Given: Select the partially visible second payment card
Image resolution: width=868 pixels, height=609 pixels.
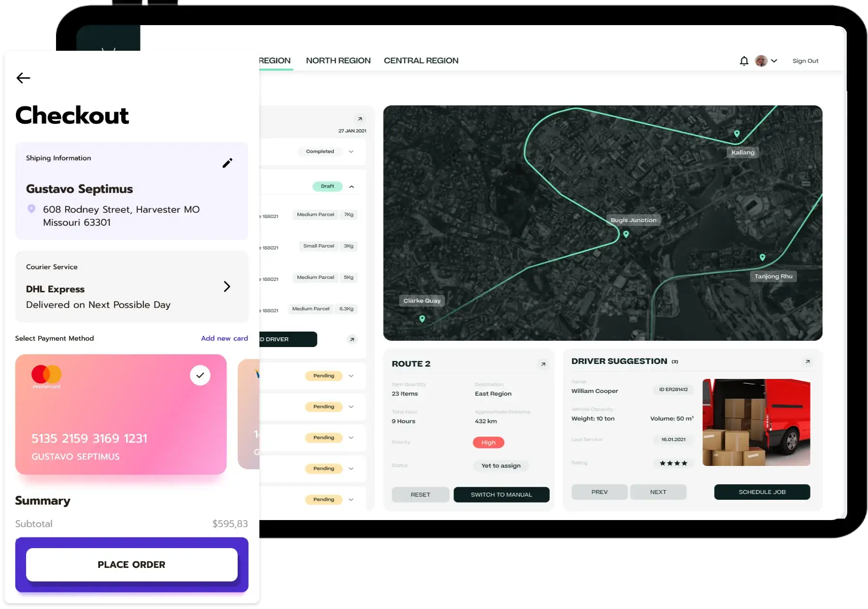Looking at the screenshot, I should click(249, 414).
